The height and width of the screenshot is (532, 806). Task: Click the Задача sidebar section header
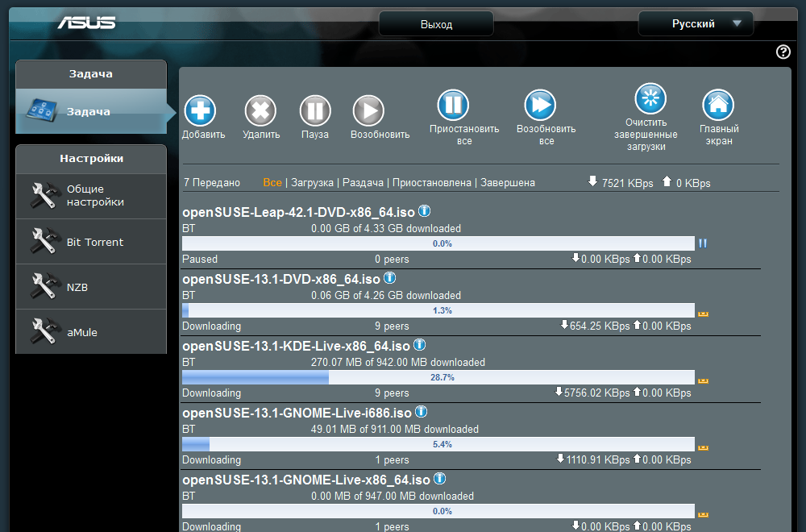point(91,74)
